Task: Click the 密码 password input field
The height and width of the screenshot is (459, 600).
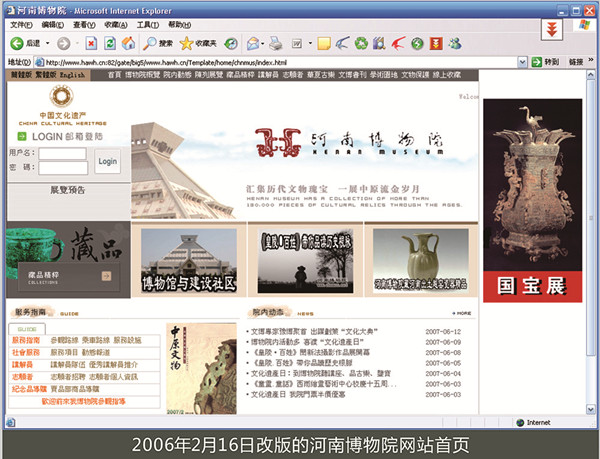Action: [x=63, y=168]
